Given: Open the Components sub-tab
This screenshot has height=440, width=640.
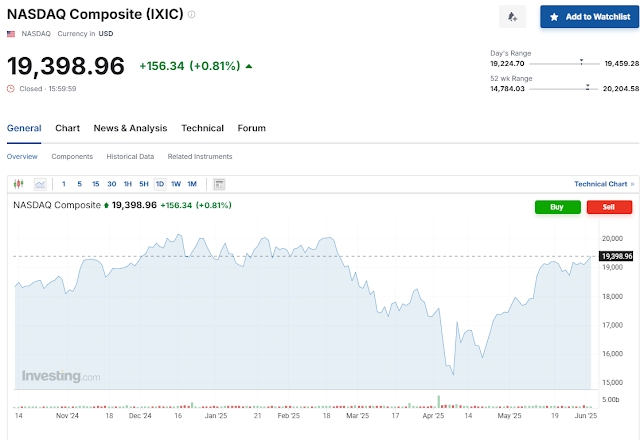Looking at the screenshot, I should tap(72, 156).
